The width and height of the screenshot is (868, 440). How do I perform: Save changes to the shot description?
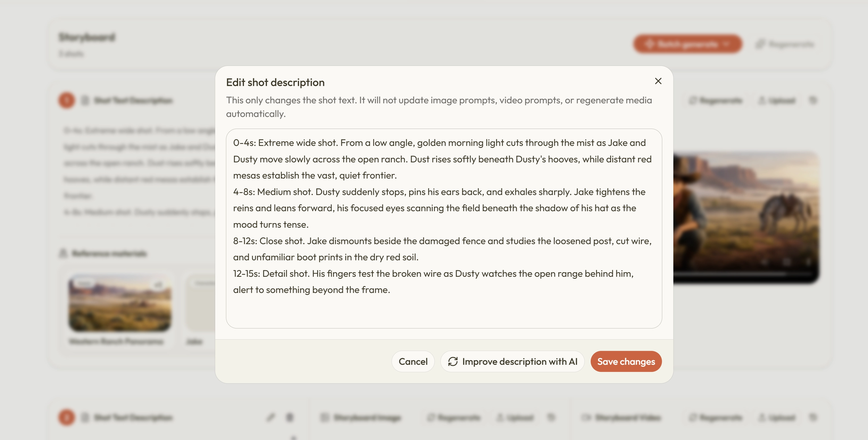(x=626, y=362)
